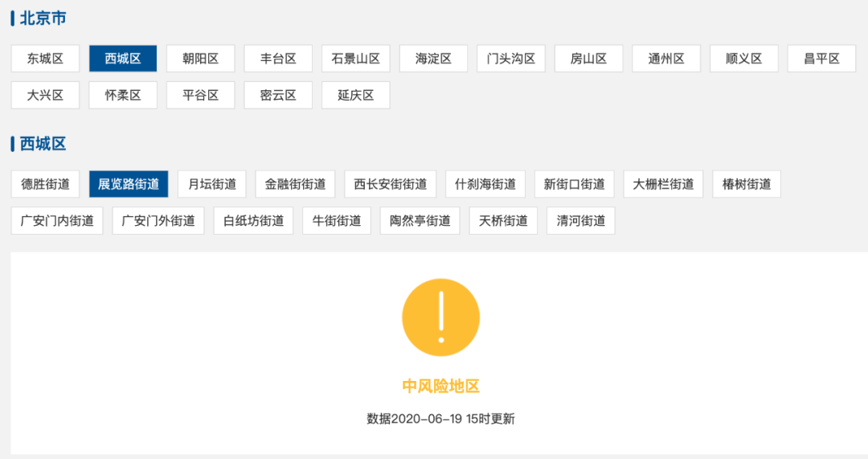Select 椿树街道 subdistrict
Image resolution: width=868 pixels, height=459 pixels.
[747, 184]
